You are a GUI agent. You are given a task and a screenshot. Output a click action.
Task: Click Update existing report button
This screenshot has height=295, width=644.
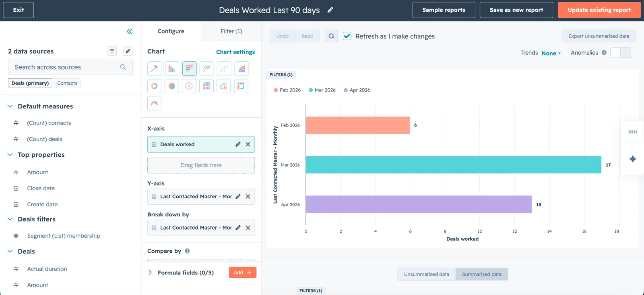(x=599, y=10)
